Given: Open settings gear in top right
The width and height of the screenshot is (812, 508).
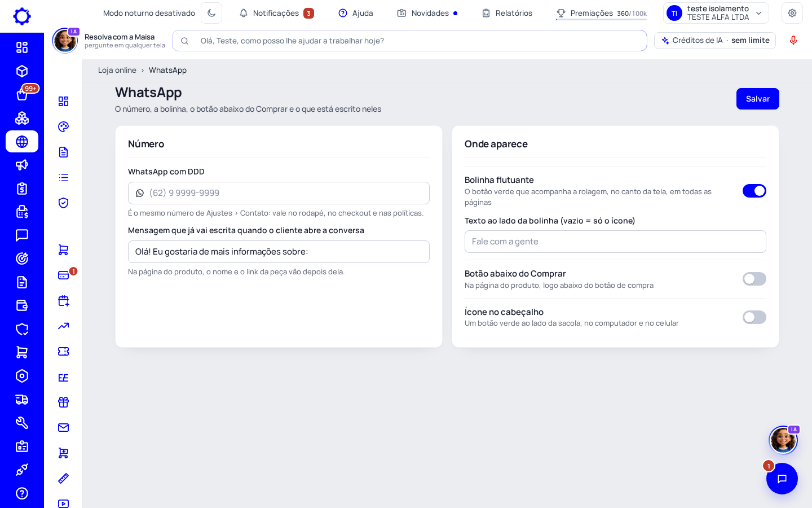Looking at the screenshot, I should click(x=792, y=13).
